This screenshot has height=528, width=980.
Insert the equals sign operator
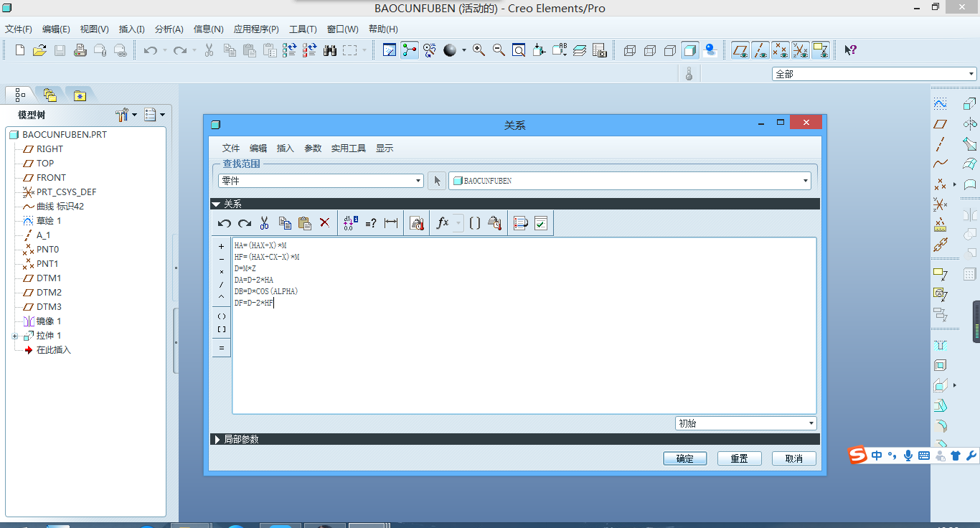click(x=222, y=348)
